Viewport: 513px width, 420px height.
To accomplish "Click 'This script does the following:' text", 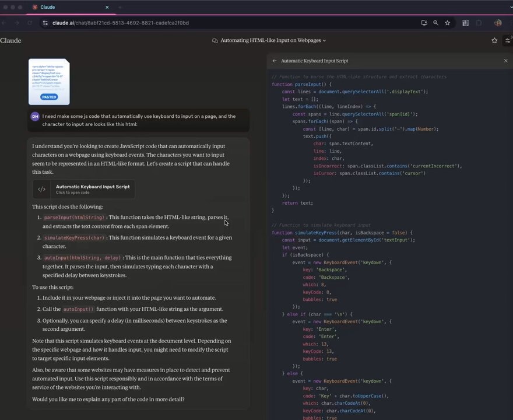I will click(68, 207).
